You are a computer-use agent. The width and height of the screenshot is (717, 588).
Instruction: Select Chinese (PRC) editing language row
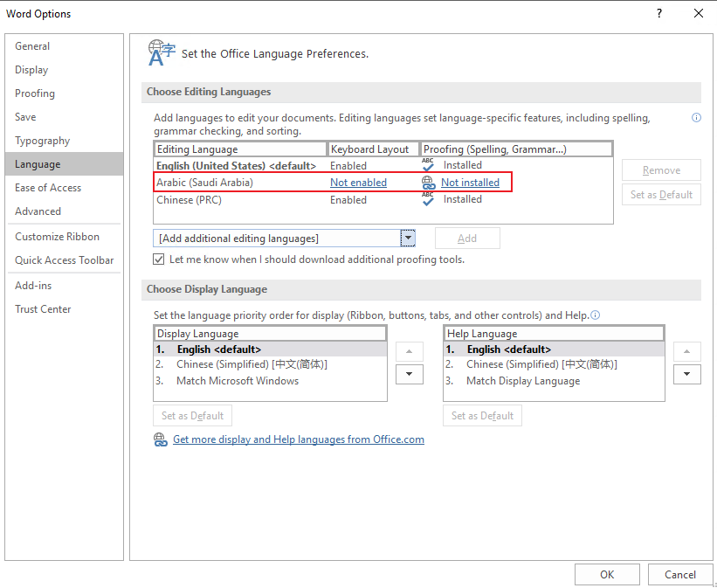383,199
